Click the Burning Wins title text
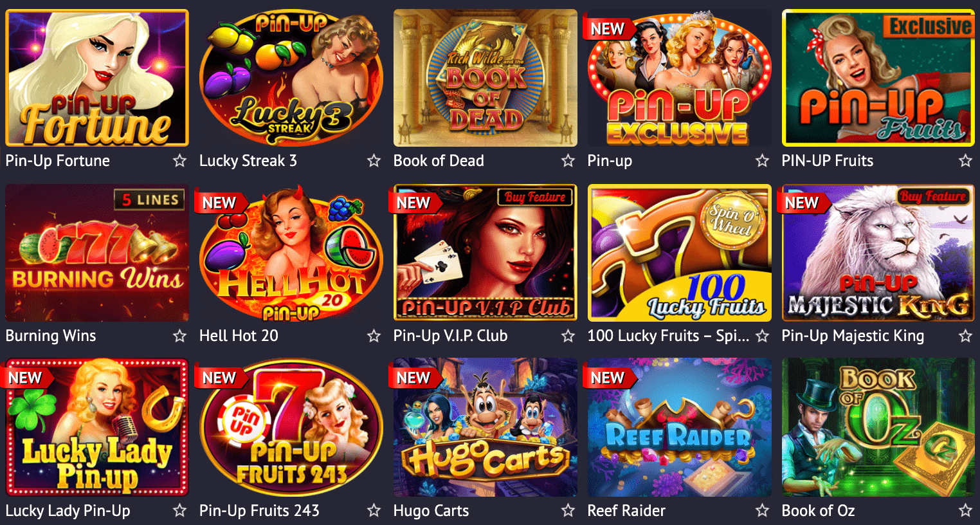 point(51,336)
